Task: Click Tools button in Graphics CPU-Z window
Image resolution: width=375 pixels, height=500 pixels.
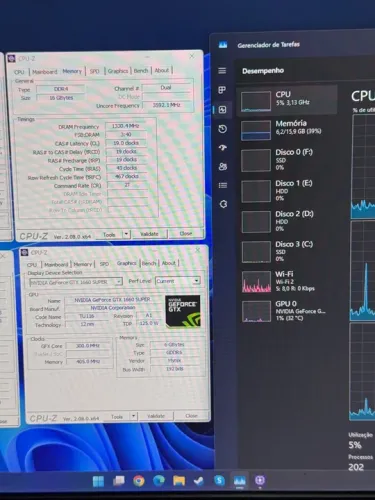Action: 117,417
